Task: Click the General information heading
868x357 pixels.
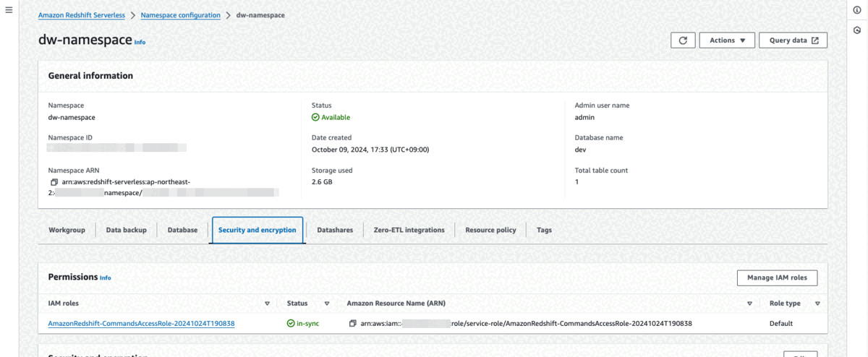Action: [90, 75]
